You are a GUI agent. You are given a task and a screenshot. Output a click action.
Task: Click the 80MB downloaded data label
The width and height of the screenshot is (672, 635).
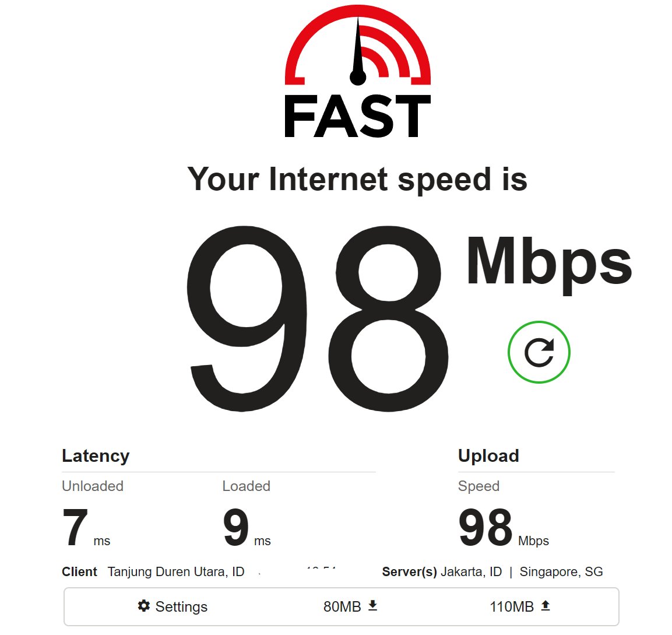(x=342, y=606)
